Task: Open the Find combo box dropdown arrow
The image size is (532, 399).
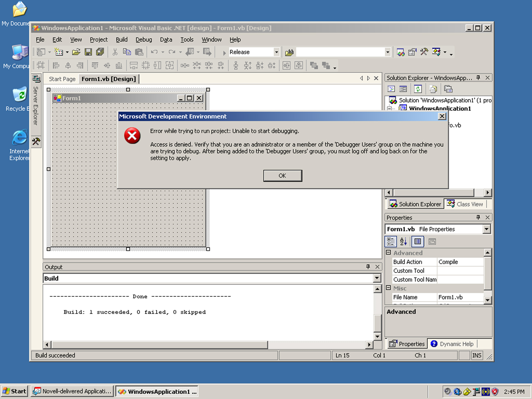Action: pos(388,52)
